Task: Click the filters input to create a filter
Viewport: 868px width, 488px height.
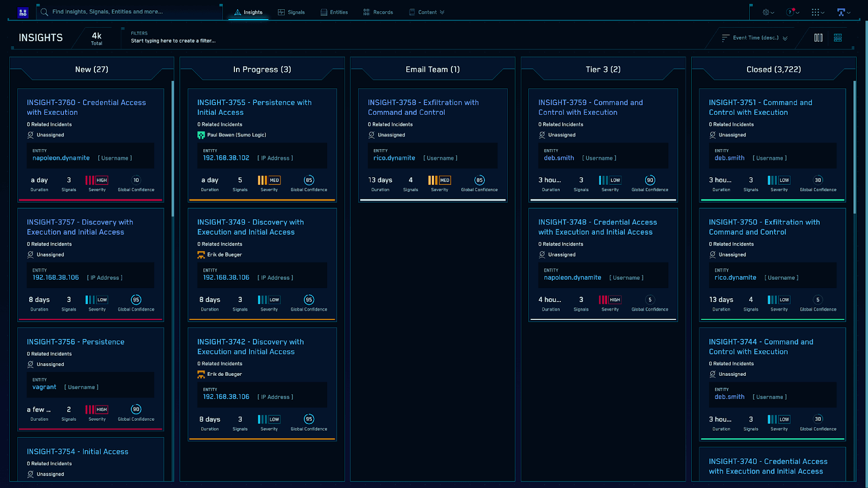Action: click(x=174, y=41)
